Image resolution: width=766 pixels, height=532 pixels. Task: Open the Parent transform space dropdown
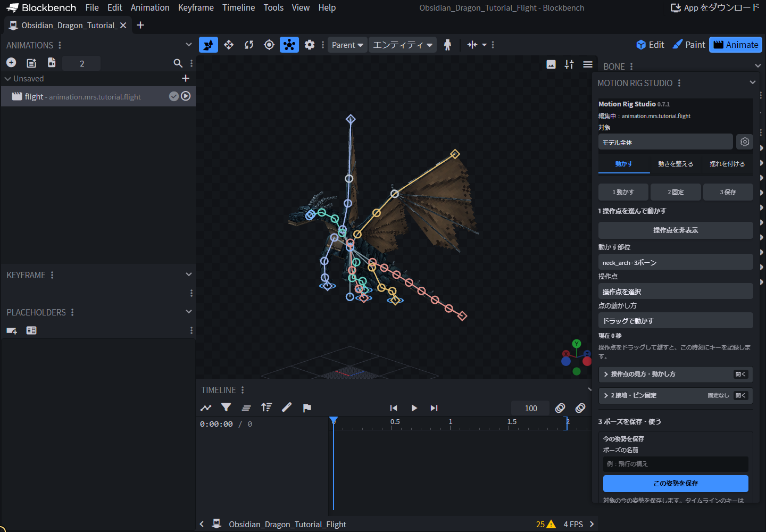coord(347,45)
